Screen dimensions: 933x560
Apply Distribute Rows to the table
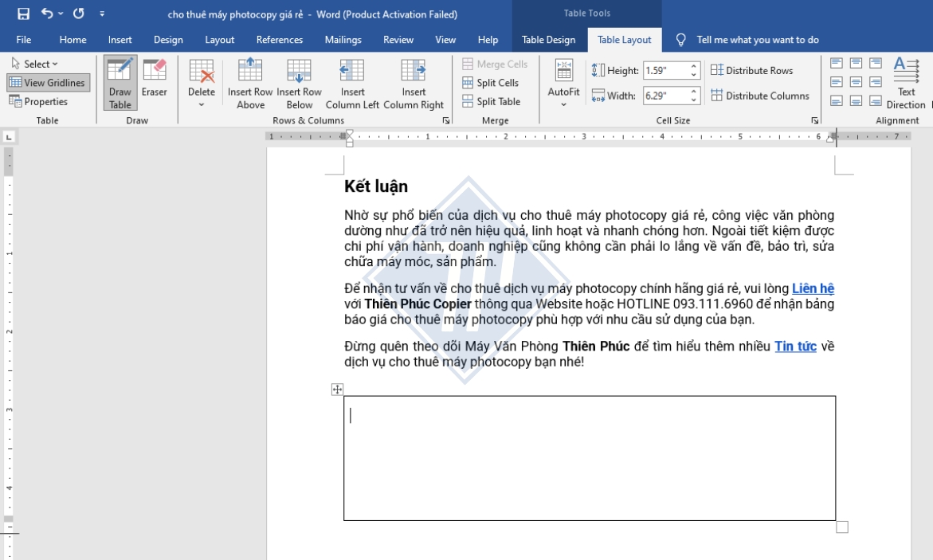(x=753, y=70)
